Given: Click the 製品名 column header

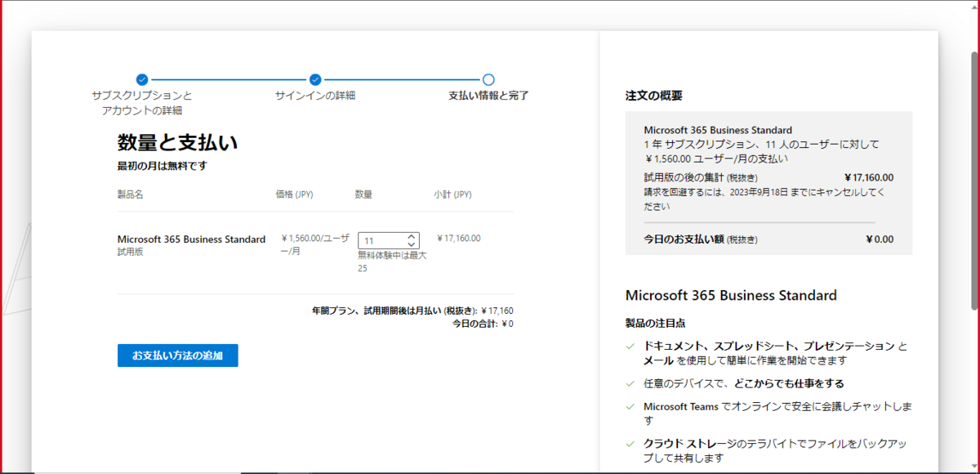Looking at the screenshot, I should [131, 195].
